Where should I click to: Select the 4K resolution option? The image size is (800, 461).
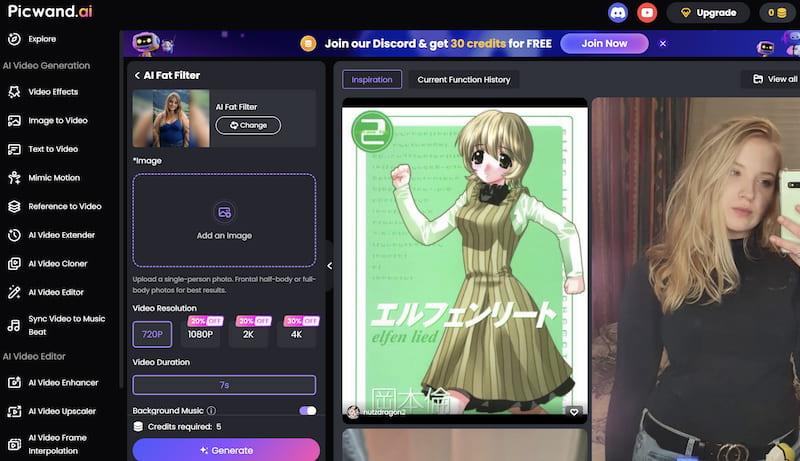(x=296, y=333)
